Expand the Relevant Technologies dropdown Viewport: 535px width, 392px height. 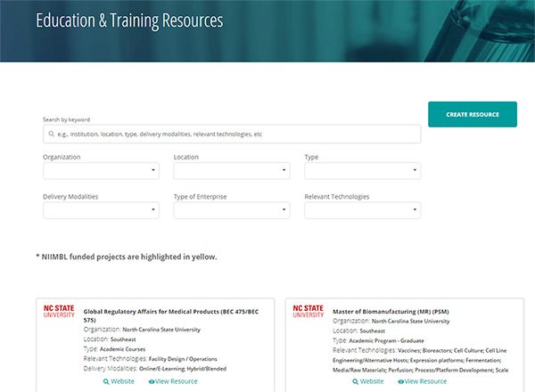[x=362, y=210]
